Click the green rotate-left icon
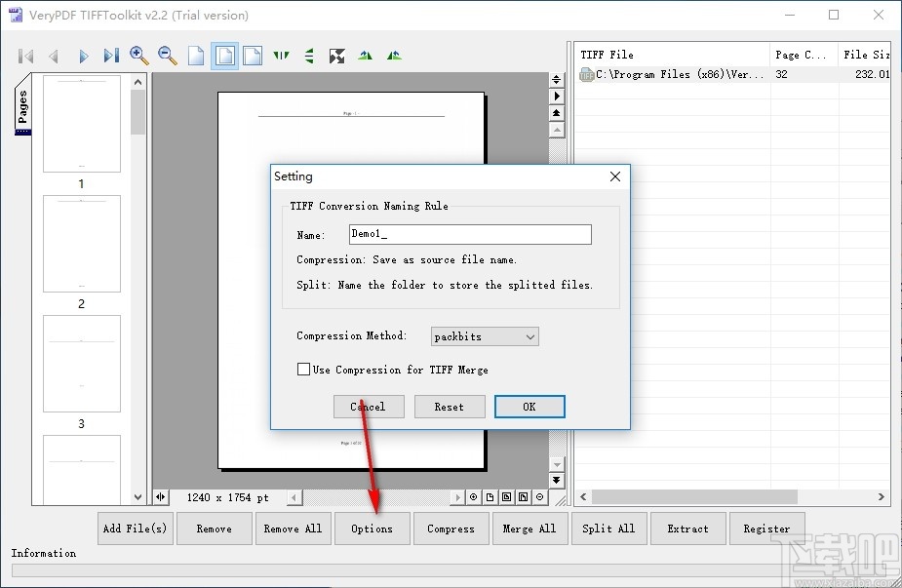Screen dimensions: 902x588 click(365, 56)
